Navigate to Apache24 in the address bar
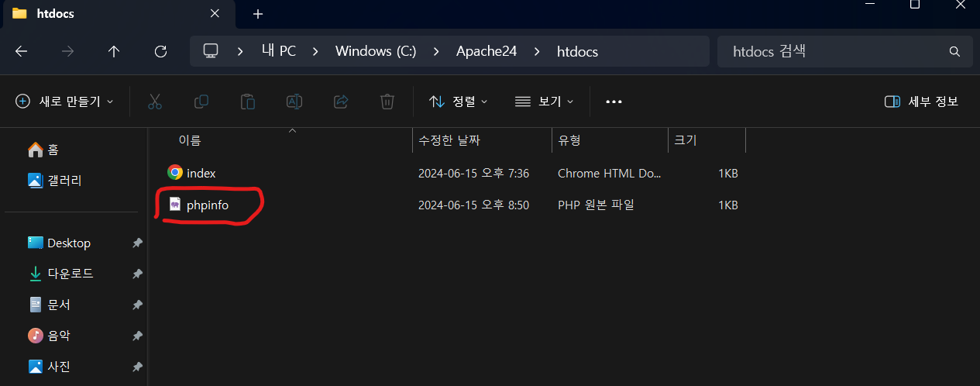Screen dimensions: 980x386 pos(487,51)
